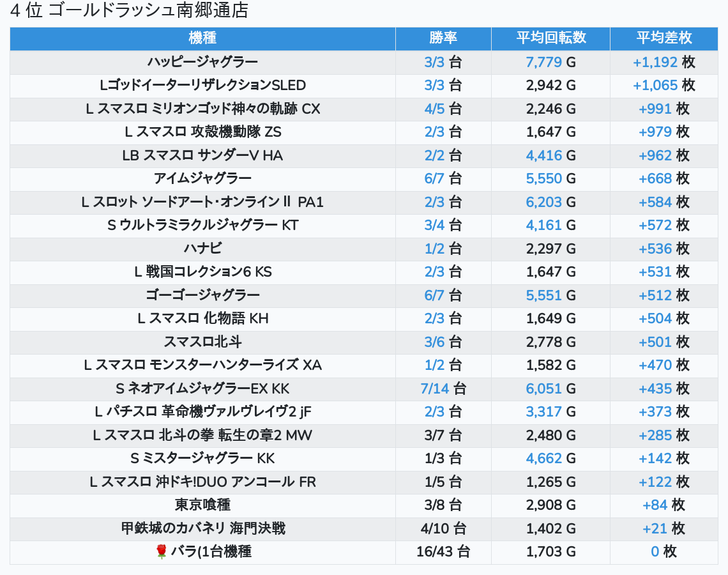This screenshot has width=728, height=575.
Task: Open 3/4 win rate for ウルトラミラクルジャグラー
Action: 434,226
